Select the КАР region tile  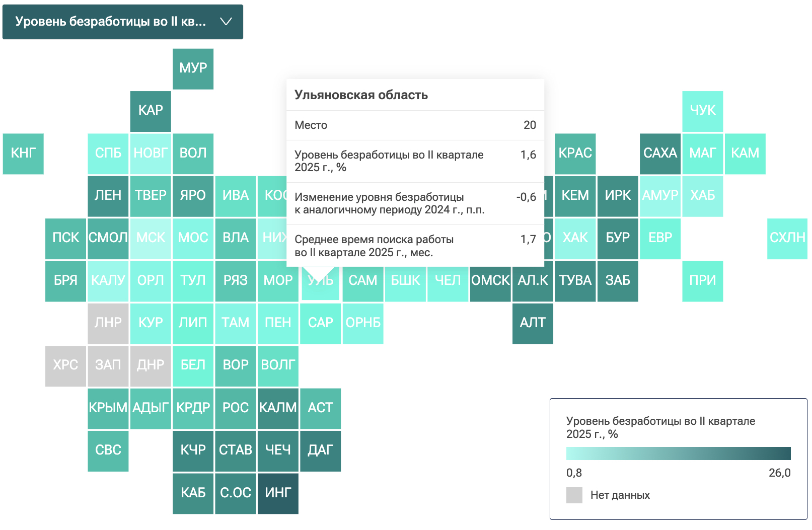click(151, 111)
